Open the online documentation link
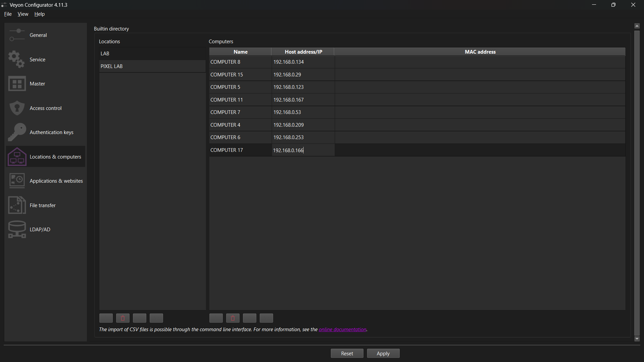 click(342, 330)
